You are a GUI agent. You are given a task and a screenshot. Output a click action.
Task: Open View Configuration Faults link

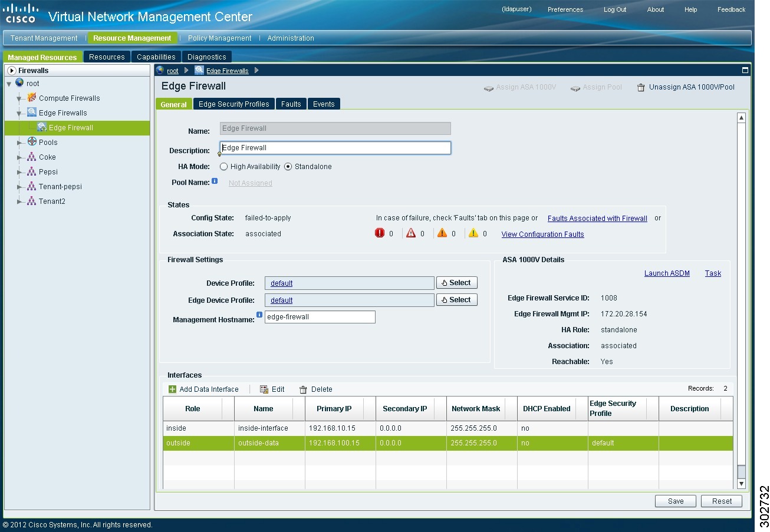542,234
